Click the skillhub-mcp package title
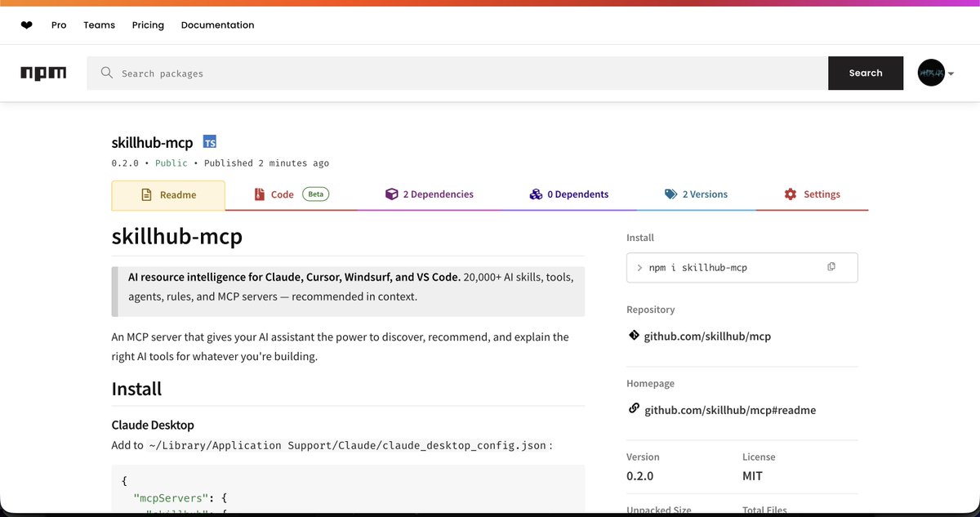Viewport: 980px width, 517px height. point(152,143)
